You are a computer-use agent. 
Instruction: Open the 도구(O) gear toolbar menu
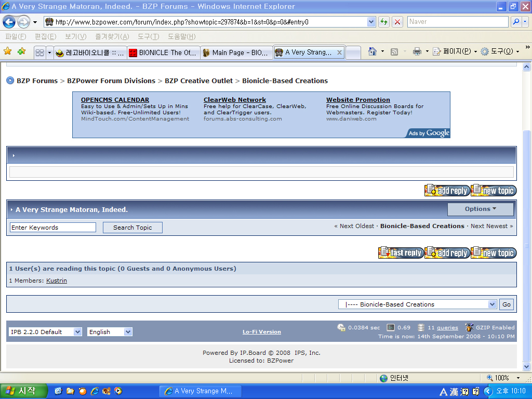click(500, 51)
